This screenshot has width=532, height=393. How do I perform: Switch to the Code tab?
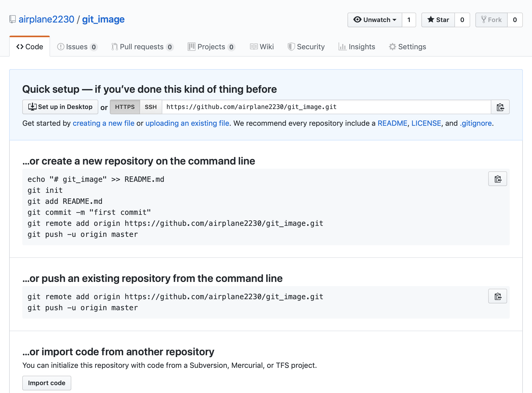[30, 47]
